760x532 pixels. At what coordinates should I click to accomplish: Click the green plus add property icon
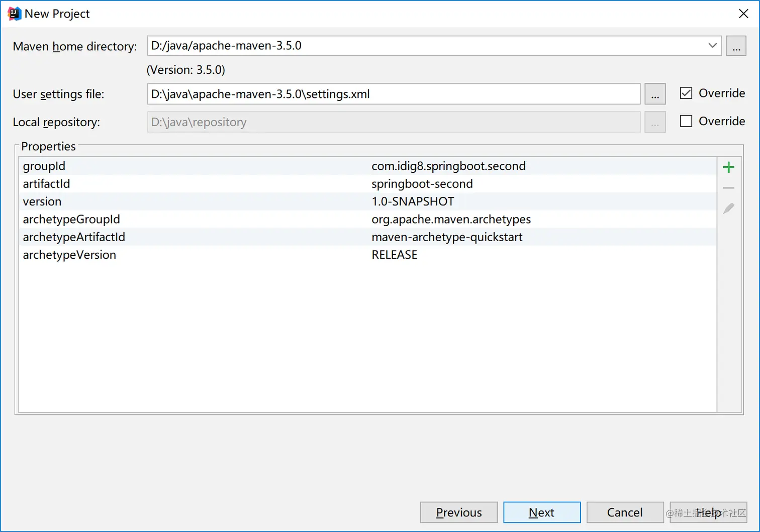point(728,167)
